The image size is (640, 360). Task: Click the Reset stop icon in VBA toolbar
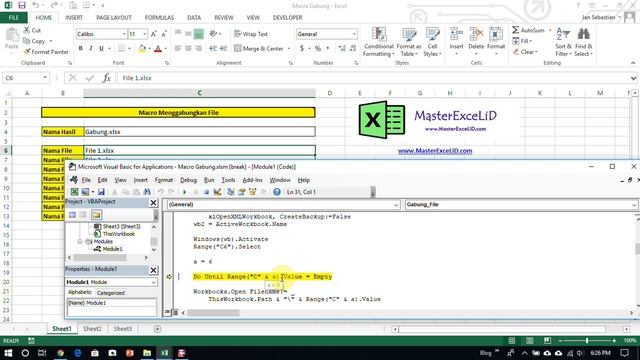207,192
